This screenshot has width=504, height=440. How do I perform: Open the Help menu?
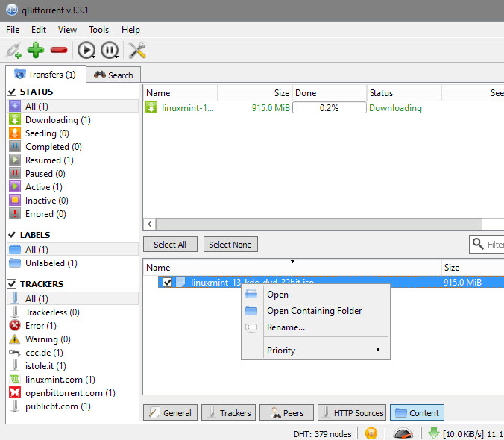(130, 30)
